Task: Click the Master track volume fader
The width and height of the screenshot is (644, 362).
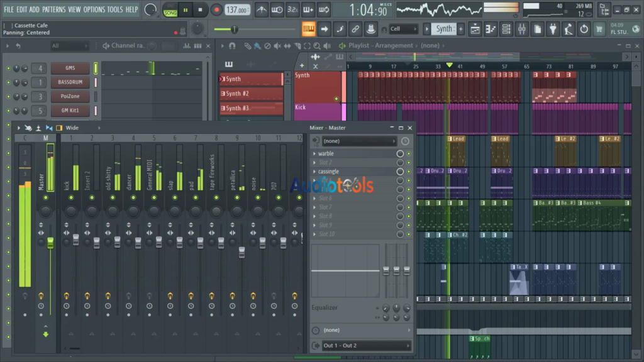Action: (50, 242)
